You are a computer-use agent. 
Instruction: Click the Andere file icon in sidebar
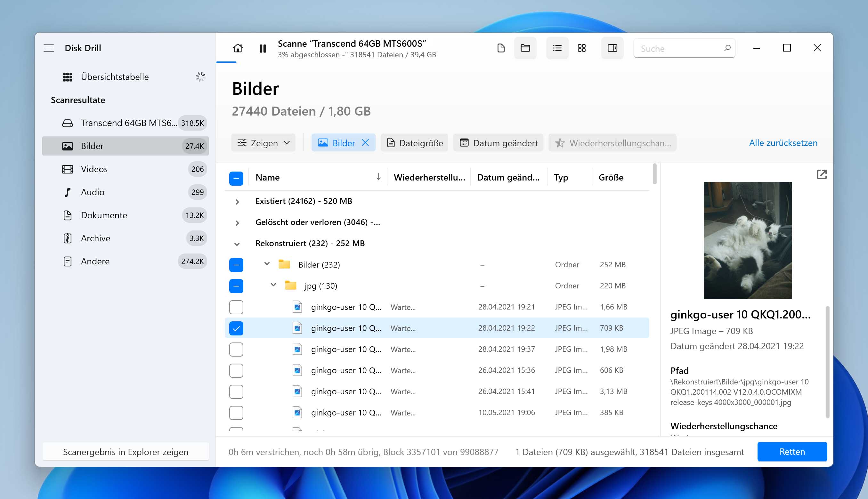(68, 262)
